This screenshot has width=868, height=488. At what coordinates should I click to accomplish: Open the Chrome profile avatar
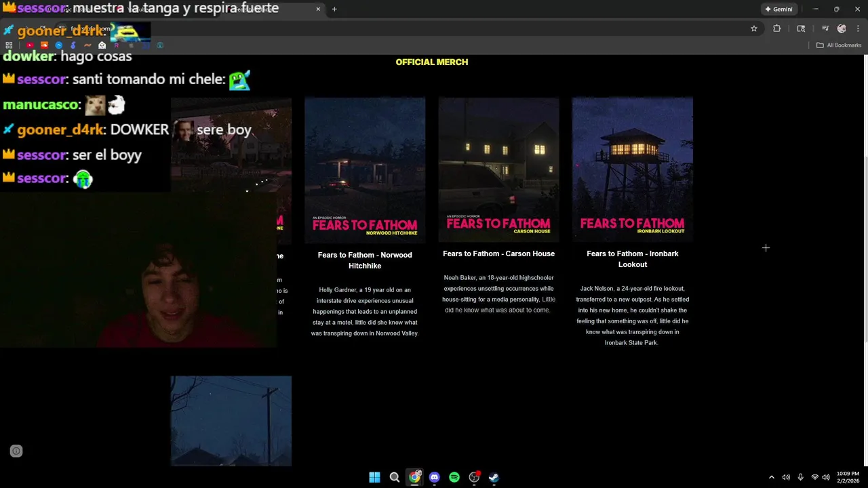(842, 28)
